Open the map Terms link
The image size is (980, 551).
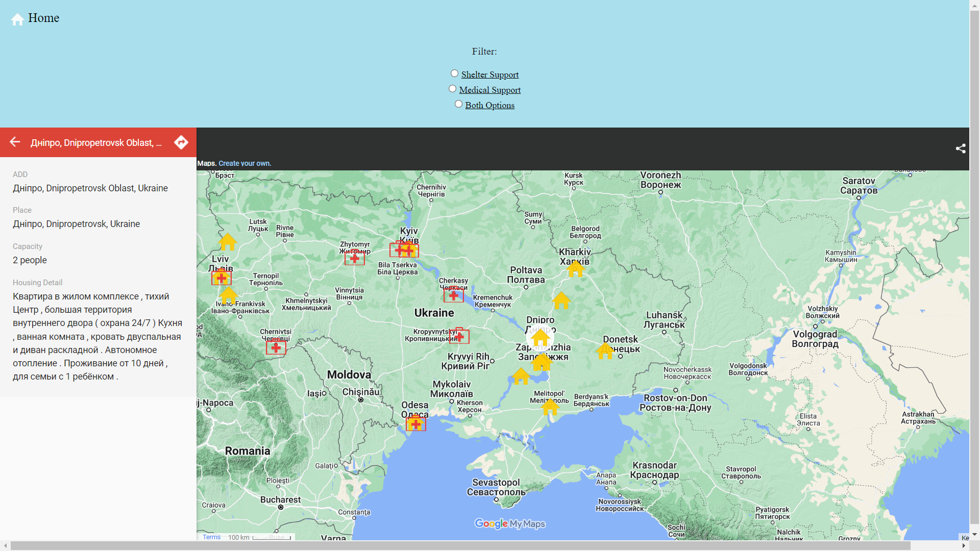click(x=211, y=537)
